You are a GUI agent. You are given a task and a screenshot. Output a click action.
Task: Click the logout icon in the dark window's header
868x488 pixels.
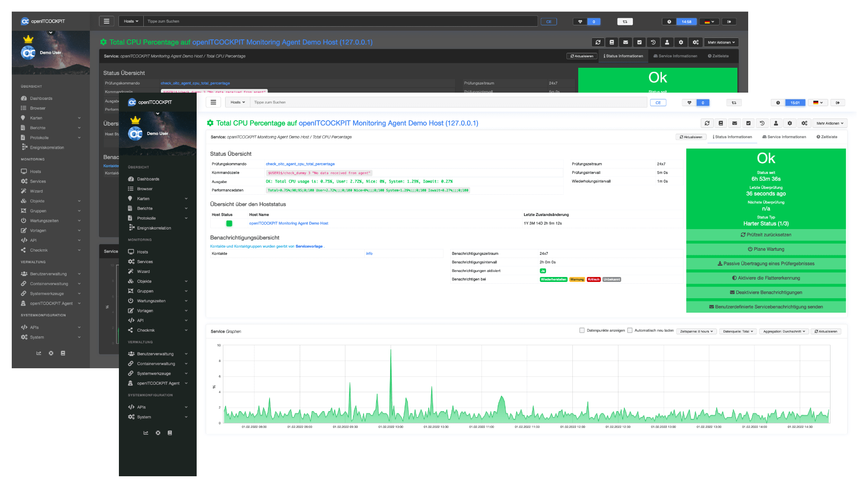pos(729,21)
